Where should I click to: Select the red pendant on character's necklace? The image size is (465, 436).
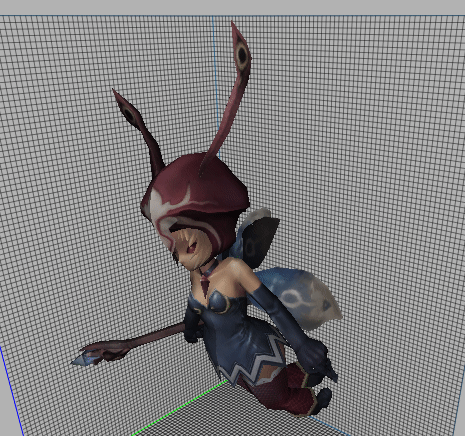(205, 287)
